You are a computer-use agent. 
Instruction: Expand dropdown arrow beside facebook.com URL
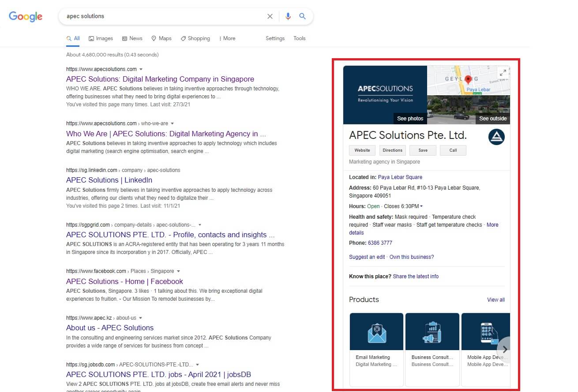[178, 271]
